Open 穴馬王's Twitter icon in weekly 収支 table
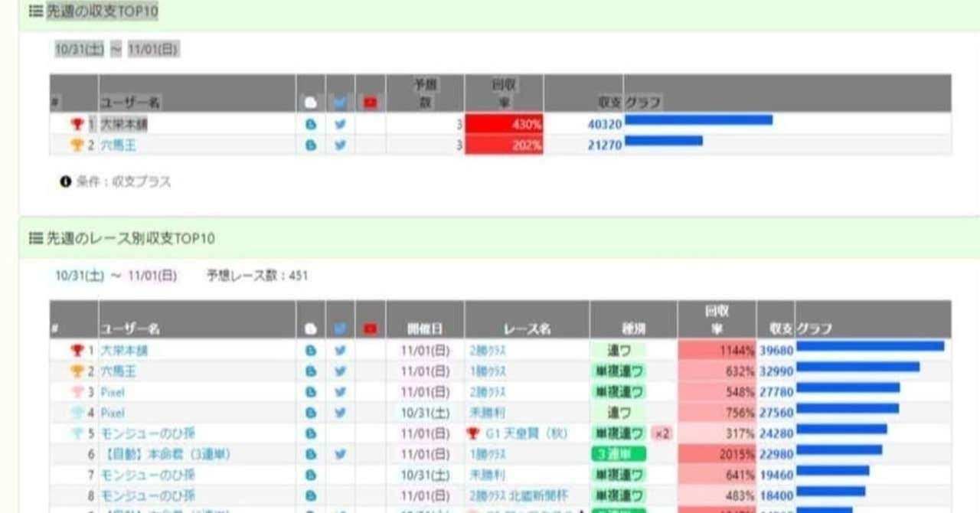Screen dimensions: 980x513 pos(340,145)
